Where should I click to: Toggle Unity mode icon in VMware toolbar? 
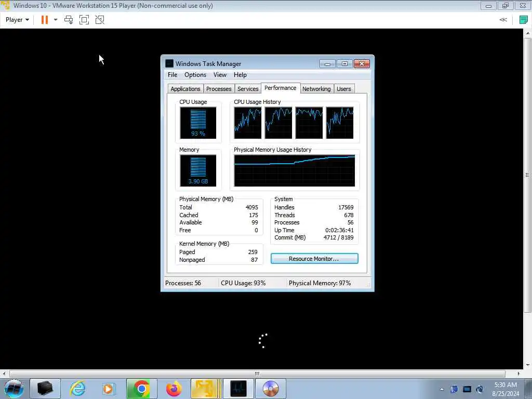click(100, 20)
